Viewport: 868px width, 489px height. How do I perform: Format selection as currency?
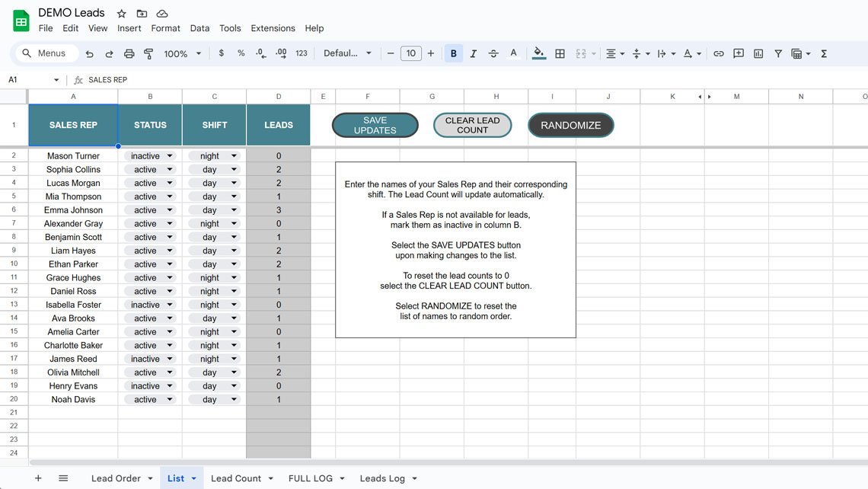pos(222,53)
